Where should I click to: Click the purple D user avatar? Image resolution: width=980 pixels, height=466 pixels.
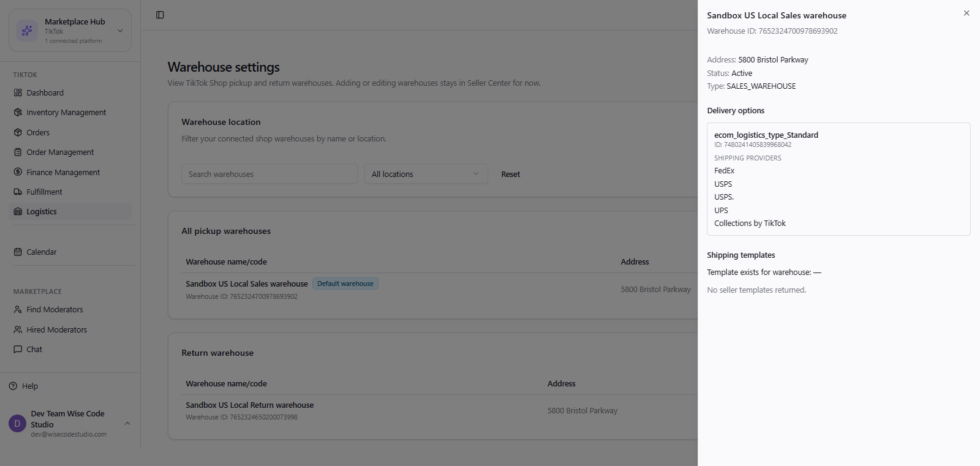point(17,424)
